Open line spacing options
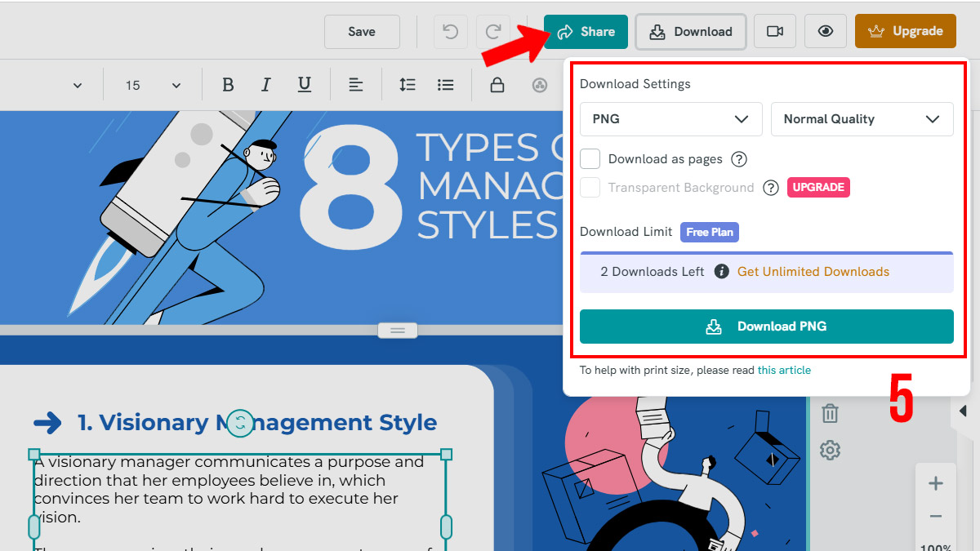 (x=407, y=85)
